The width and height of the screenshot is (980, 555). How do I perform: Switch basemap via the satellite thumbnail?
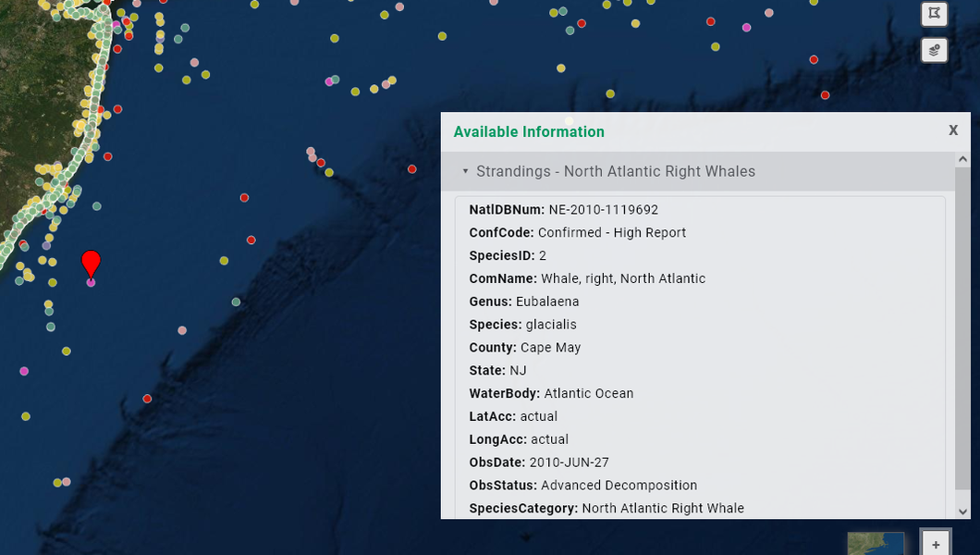[x=876, y=544]
